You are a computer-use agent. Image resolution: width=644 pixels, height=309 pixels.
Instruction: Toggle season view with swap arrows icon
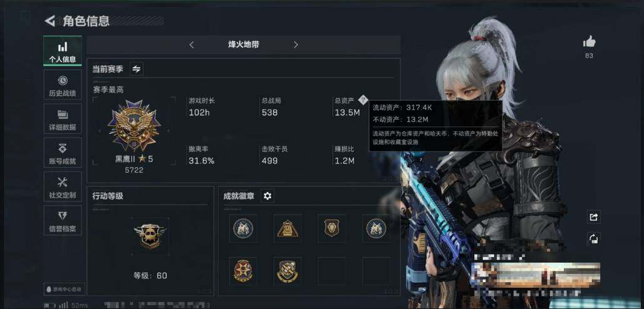[137, 69]
